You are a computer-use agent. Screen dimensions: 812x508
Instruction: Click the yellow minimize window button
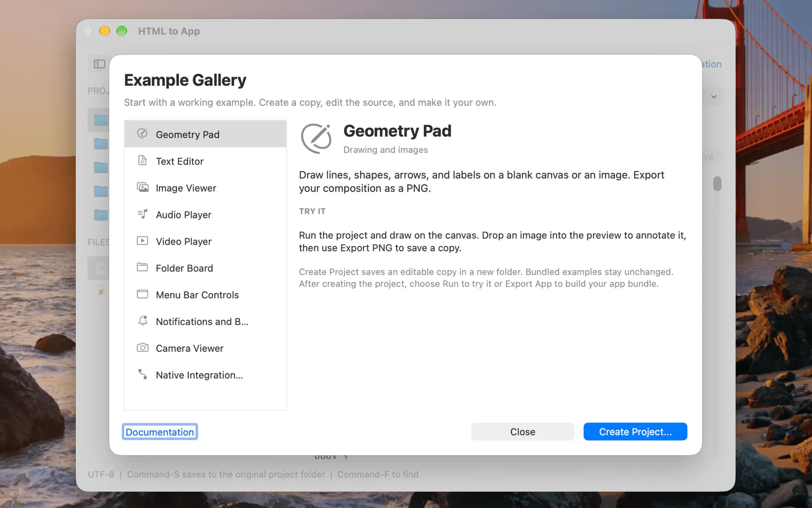[x=105, y=31]
